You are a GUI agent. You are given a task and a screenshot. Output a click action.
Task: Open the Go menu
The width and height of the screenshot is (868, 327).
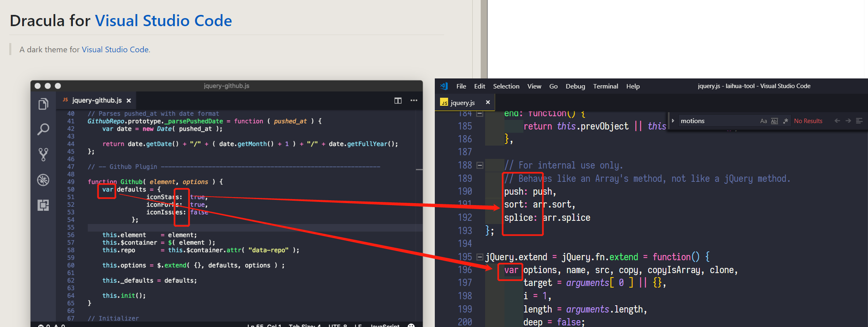[x=554, y=86]
